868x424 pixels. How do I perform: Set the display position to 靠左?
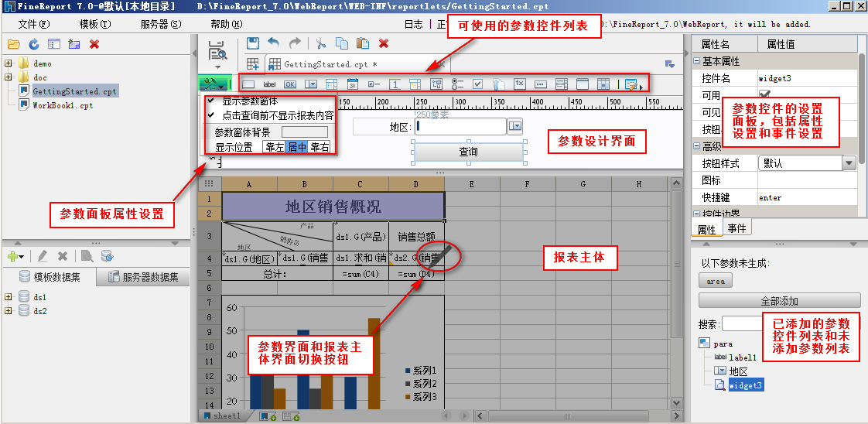[x=274, y=147]
